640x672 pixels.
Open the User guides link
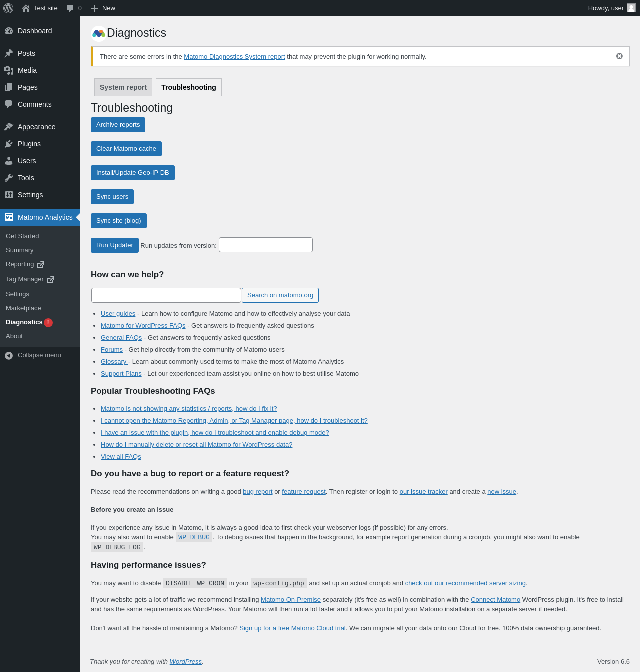click(118, 314)
